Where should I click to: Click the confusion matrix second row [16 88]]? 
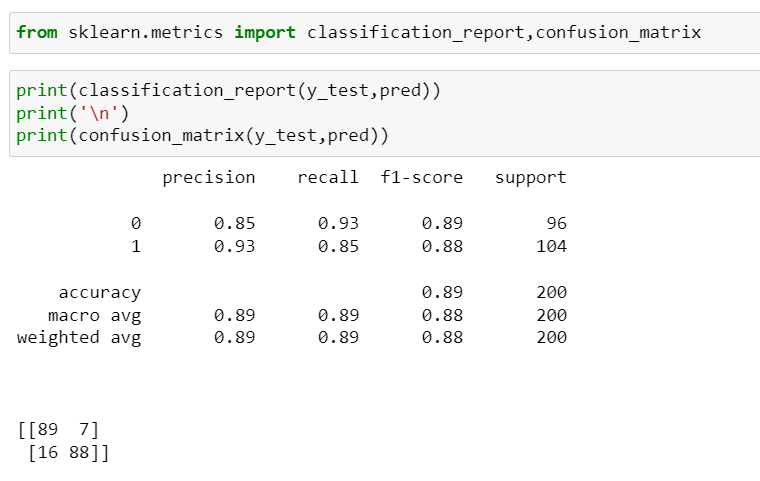click(69, 453)
